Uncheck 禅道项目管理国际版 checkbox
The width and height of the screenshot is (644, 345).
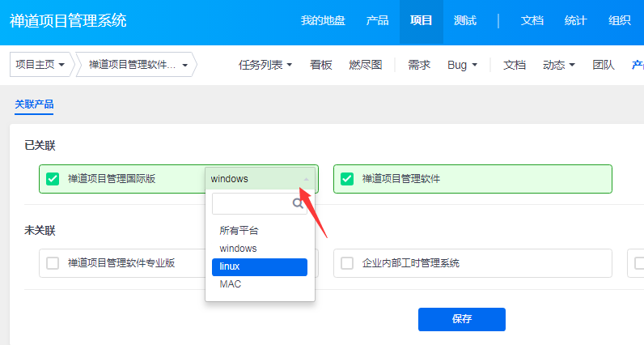(53, 179)
